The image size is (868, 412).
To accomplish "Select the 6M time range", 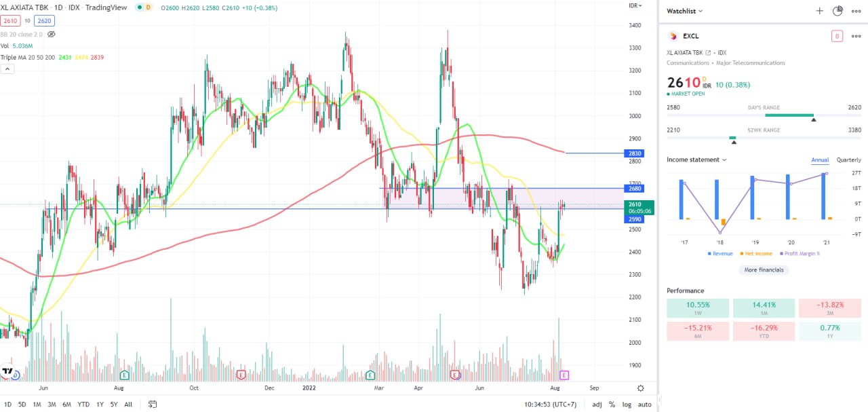I will point(66,405).
